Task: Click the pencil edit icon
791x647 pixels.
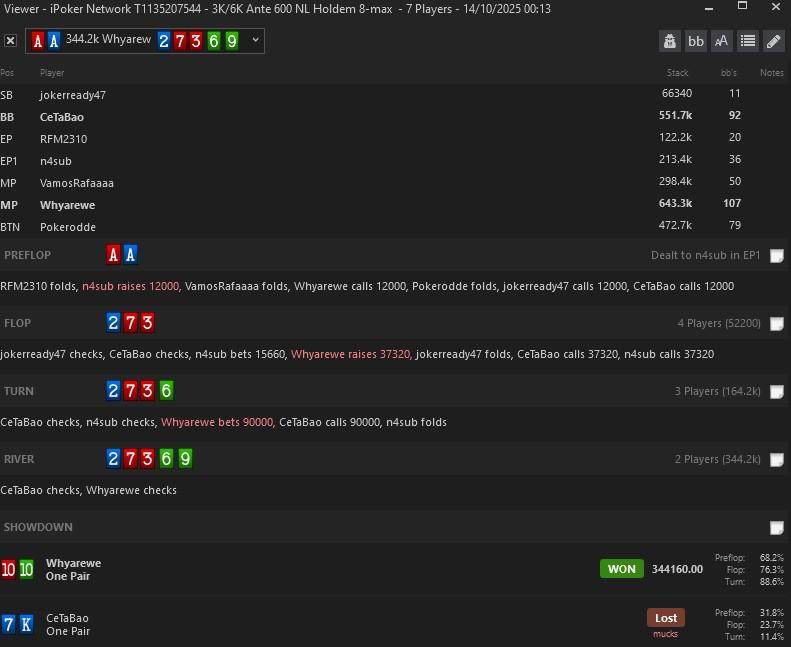Action: coord(773,41)
